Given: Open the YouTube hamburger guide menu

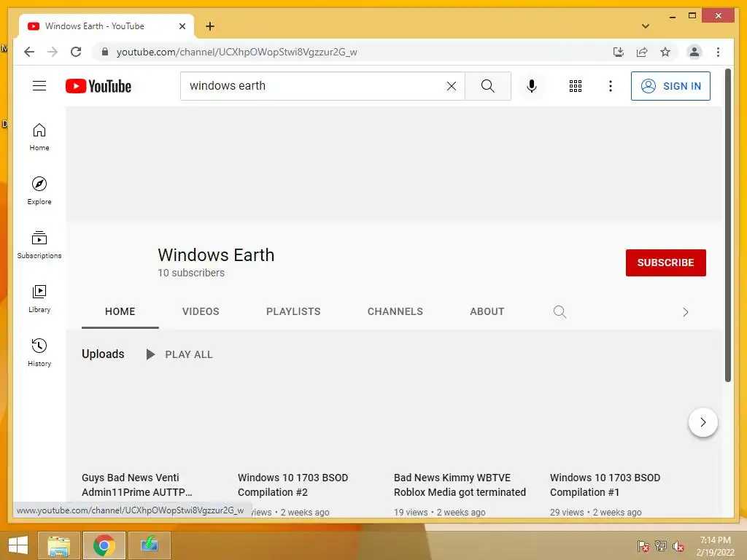Looking at the screenshot, I should pyautogui.click(x=39, y=86).
